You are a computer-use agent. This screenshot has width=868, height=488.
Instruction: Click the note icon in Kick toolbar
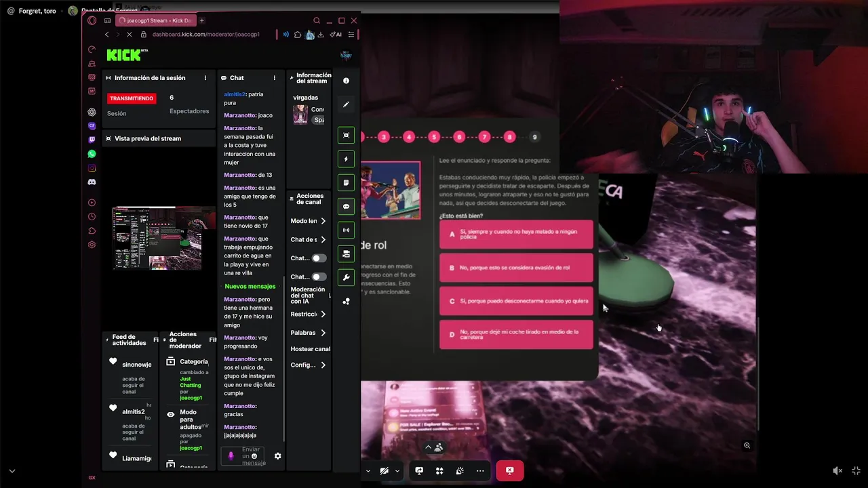click(346, 183)
